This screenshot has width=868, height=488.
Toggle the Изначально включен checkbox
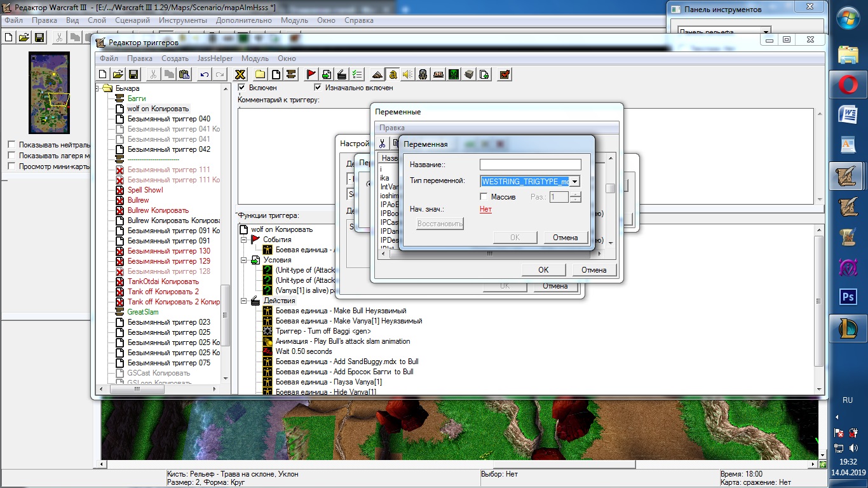tap(318, 87)
